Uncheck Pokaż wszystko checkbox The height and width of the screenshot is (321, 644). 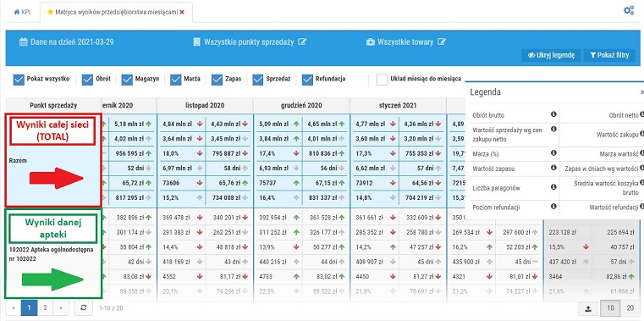click(19, 80)
